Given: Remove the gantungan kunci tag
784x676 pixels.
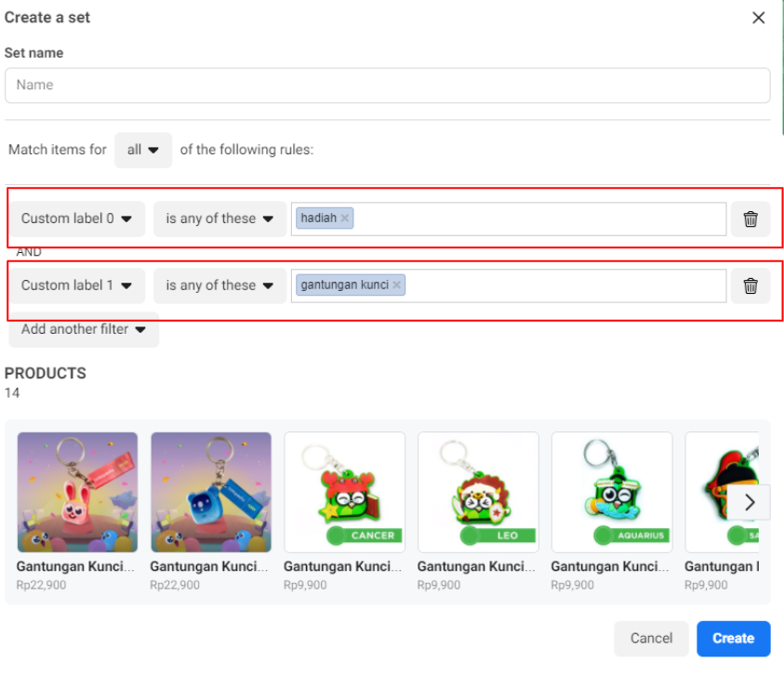Looking at the screenshot, I should coord(397,285).
